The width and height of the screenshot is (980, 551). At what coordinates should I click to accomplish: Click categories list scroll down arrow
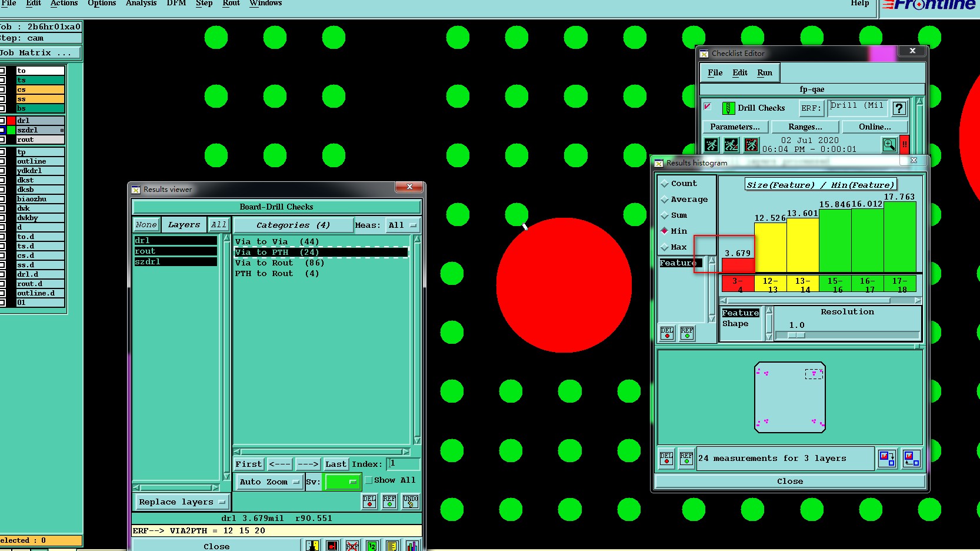(417, 440)
